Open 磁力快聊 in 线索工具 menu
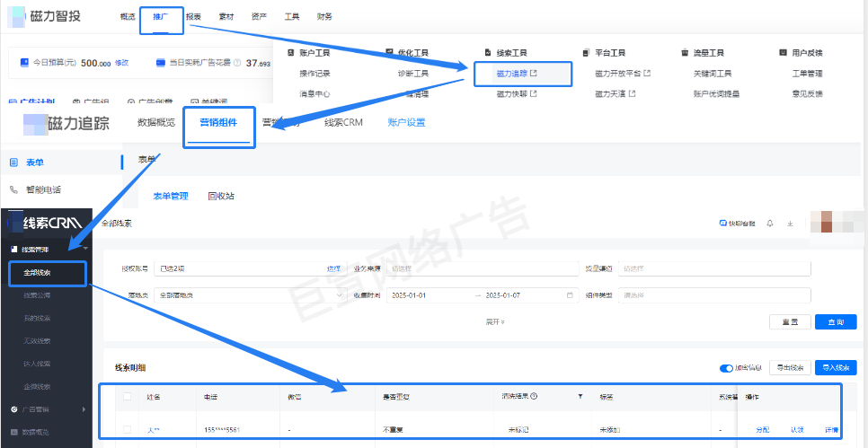Viewport: 868px width, 448px height. tap(517, 94)
